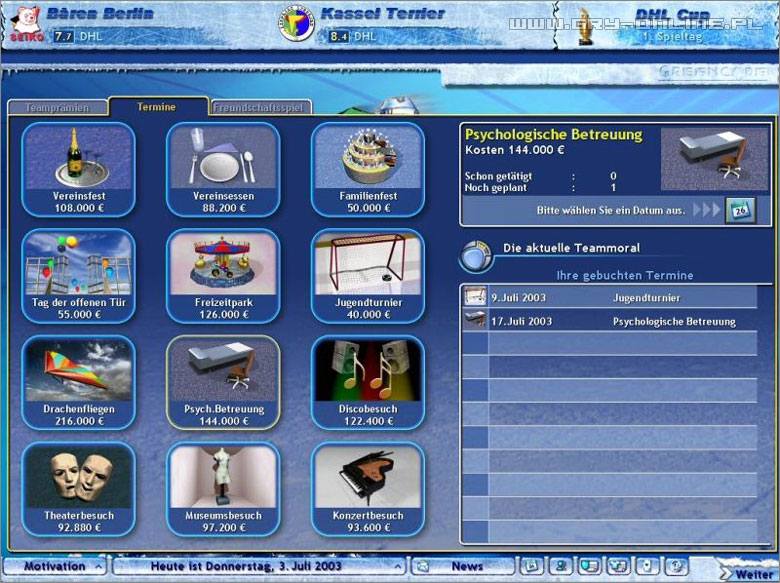Image resolution: width=780 pixels, height=583 pixels.
Task: Pick the Familienfest cake event
Action: pos(368,169)
